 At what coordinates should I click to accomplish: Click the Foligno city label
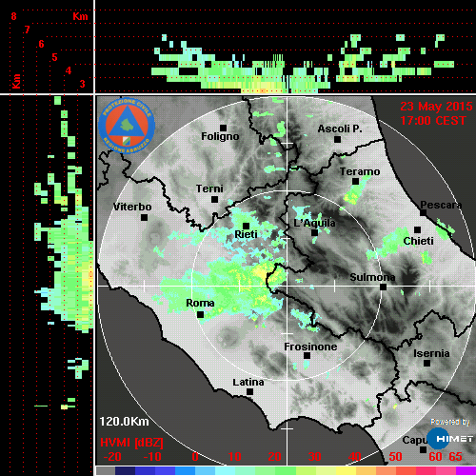point(220,136)
